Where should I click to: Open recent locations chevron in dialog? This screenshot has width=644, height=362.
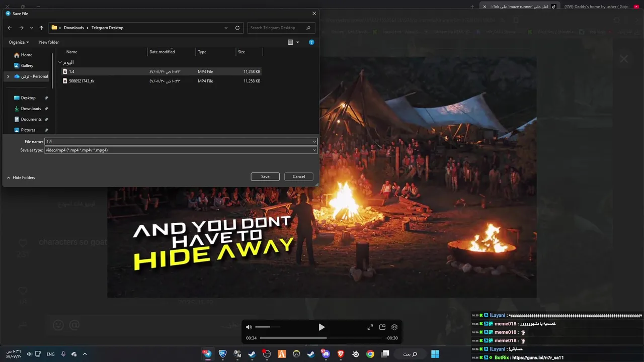[x=32, y=28]
